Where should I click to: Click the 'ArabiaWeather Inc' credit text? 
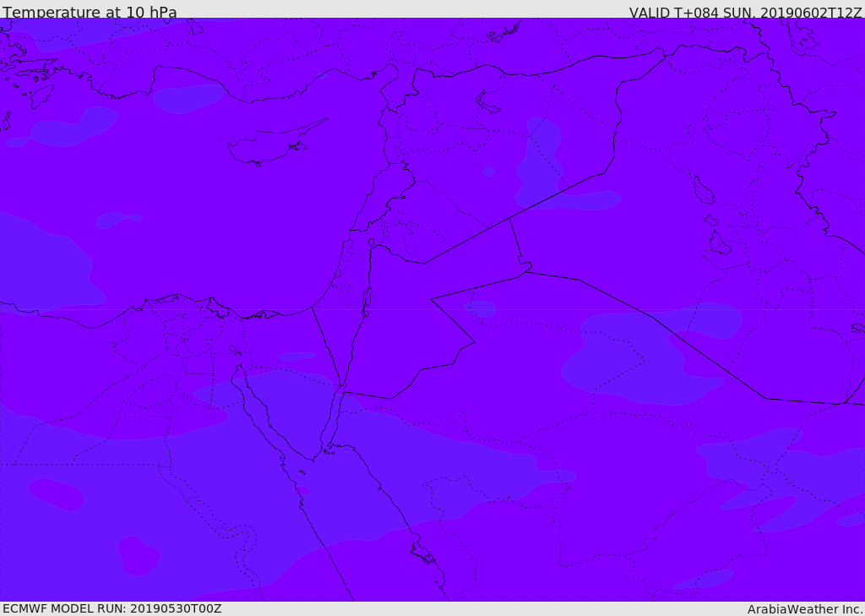(805, 609)
